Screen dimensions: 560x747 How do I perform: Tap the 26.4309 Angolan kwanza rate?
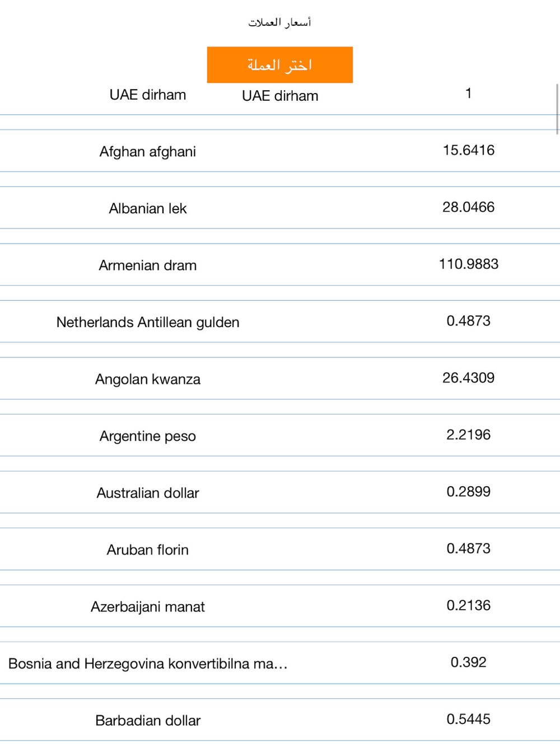tap(468, 377)
